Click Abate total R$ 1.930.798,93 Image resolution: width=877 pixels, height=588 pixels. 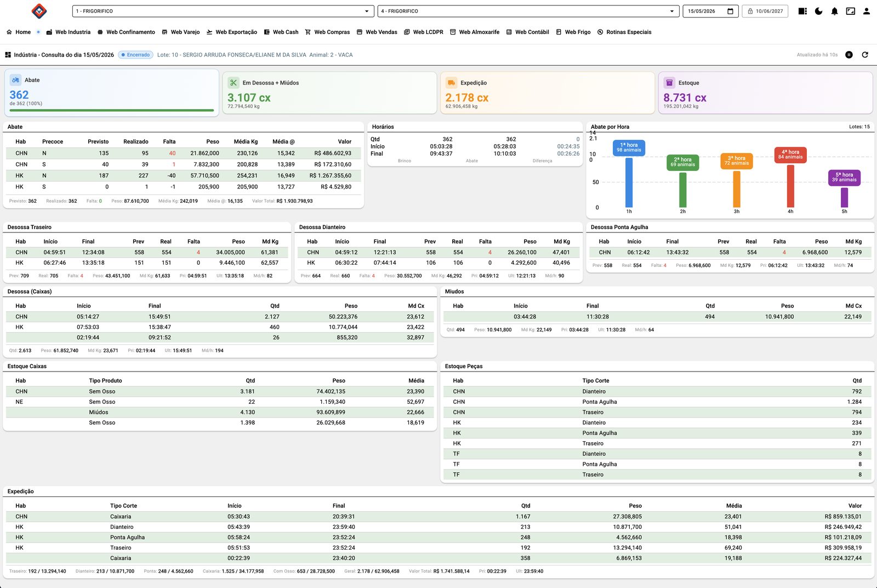point(294,201)
